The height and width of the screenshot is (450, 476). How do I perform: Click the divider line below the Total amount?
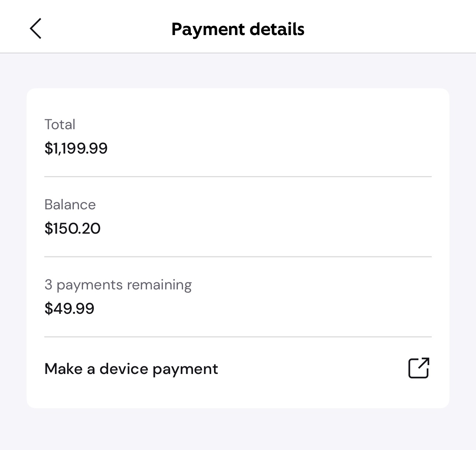pyautogui.click(x=238, y=177)
